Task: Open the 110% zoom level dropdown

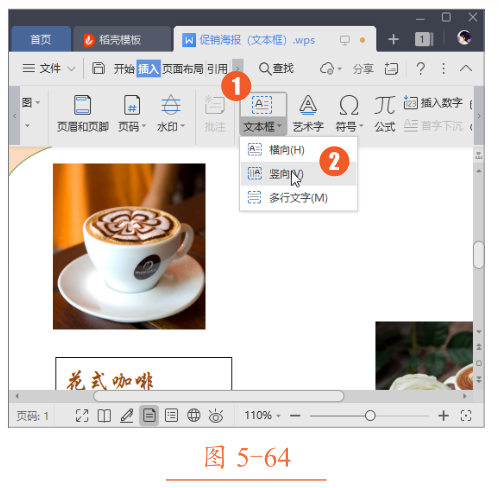Action: 262,415
